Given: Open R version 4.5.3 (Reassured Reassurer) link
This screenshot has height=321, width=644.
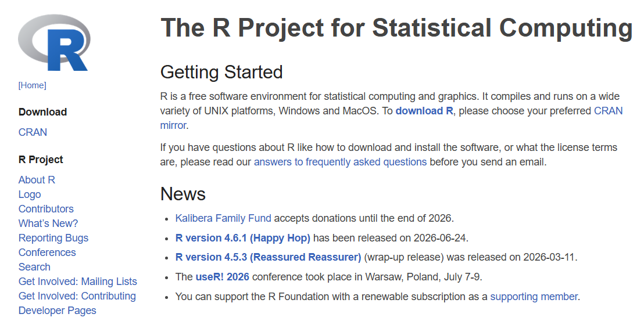Looking at the screenshot, I should click(268, 257).
